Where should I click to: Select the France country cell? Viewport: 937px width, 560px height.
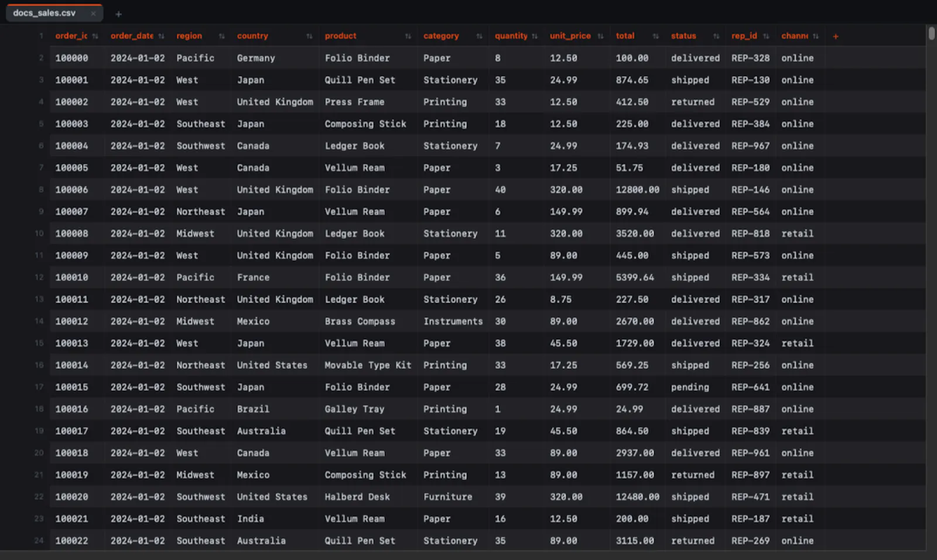276,277
